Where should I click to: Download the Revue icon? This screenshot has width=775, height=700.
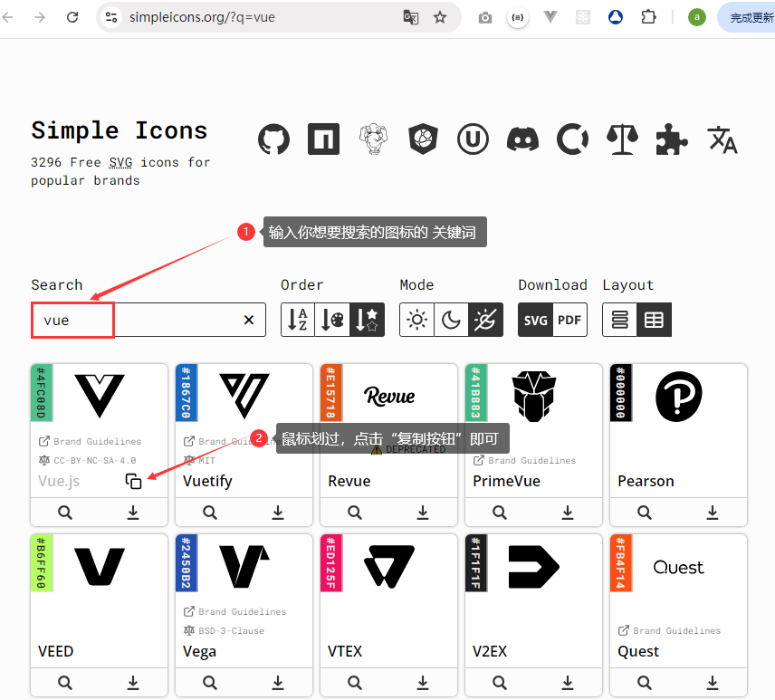pyautogui.click(x=423, y=513)
